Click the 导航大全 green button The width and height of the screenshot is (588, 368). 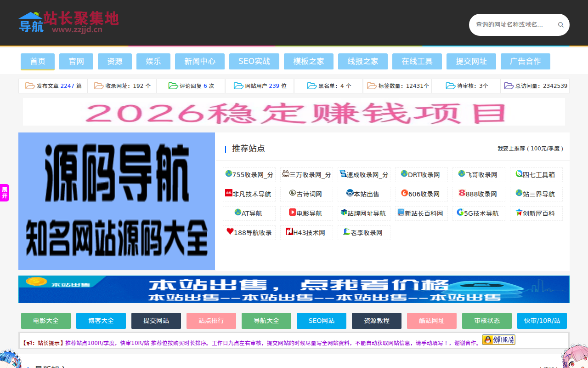click(266, 321)
